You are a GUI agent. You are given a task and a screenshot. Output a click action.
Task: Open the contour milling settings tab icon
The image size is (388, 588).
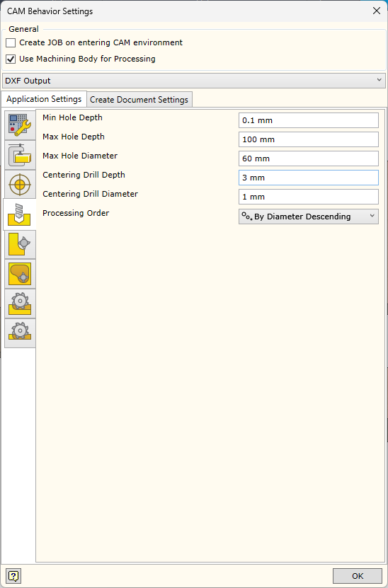tap(20, 245)
